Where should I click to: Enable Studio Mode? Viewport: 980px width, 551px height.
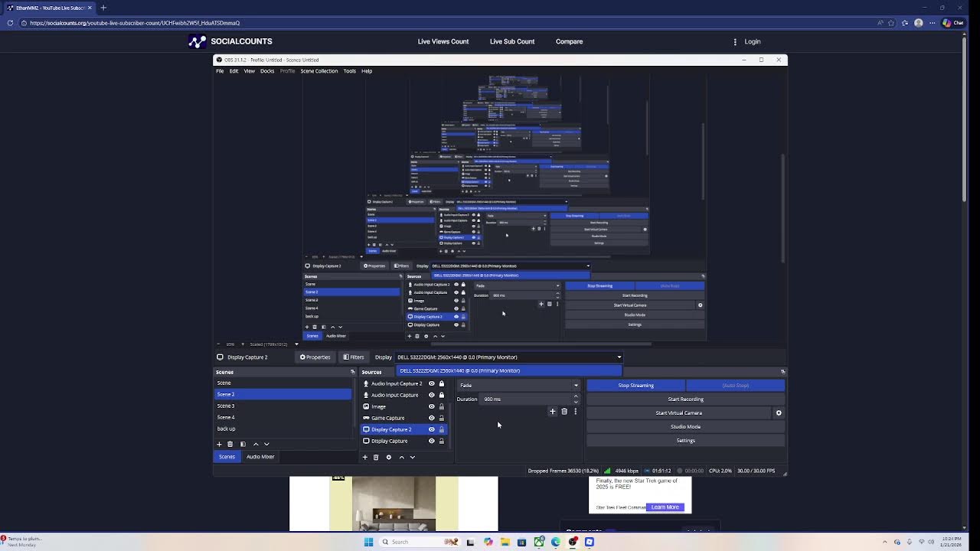click(685, 427)
